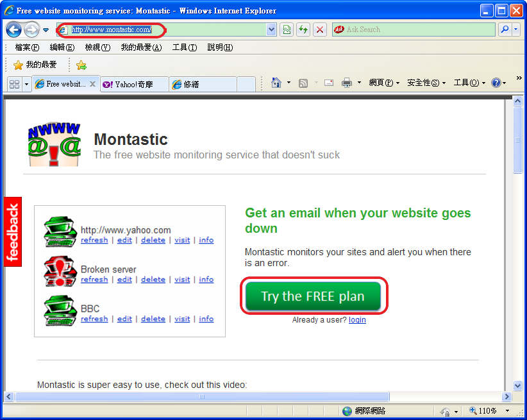Expand the tab list dropdown arrow
This screenshot has height=420, width=527.
click(x=26, y=84)
